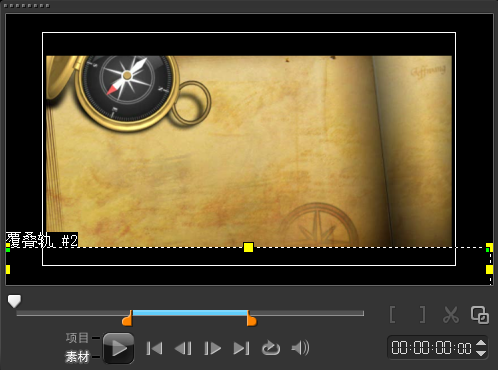Select the right orange trim marker
Screen dimensions: 498x370
[251, 319]
